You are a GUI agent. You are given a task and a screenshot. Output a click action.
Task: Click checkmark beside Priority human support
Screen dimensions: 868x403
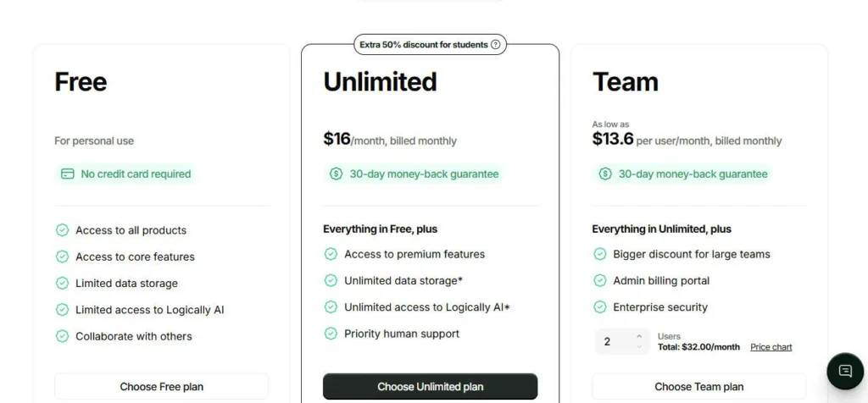[331, 334]
